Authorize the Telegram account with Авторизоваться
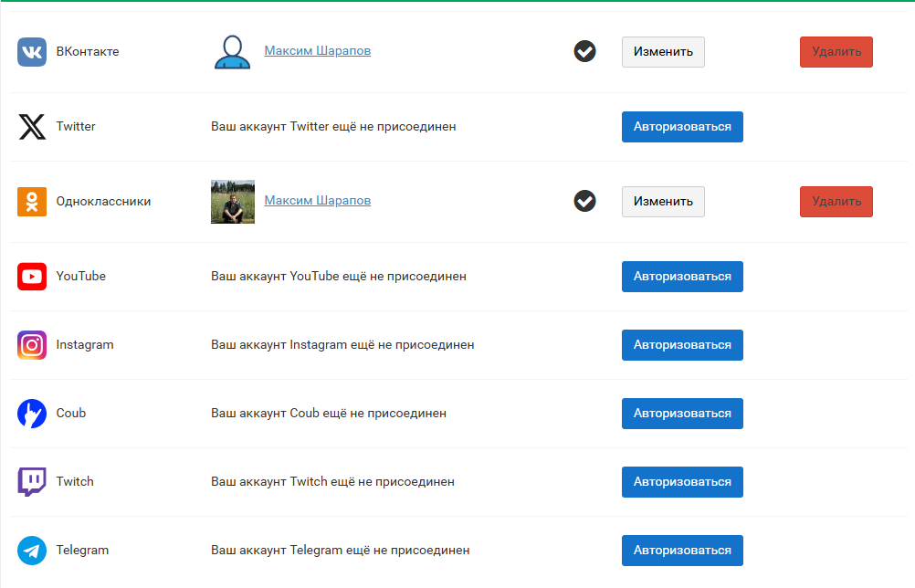This screenshot has height=588, width=915. pos(682,551)
